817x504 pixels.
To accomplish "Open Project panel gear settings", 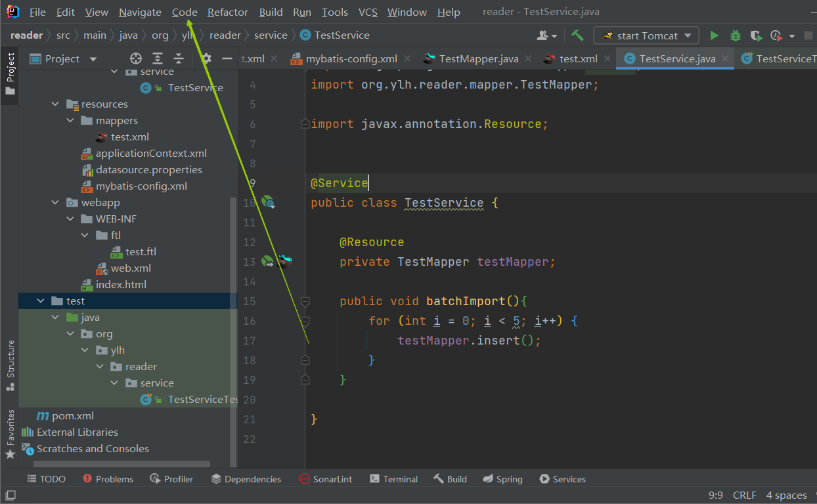I will (206, 58).
